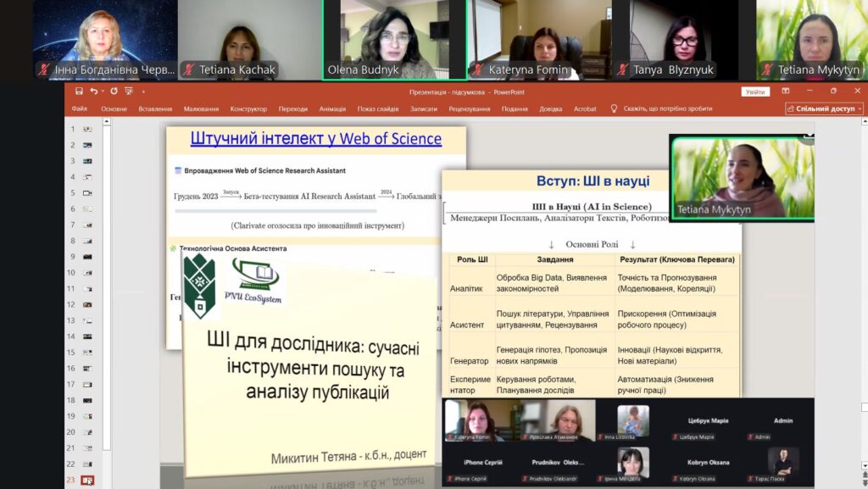Click the Undo arrow in quick access toolbar

(x=93, y=92)
